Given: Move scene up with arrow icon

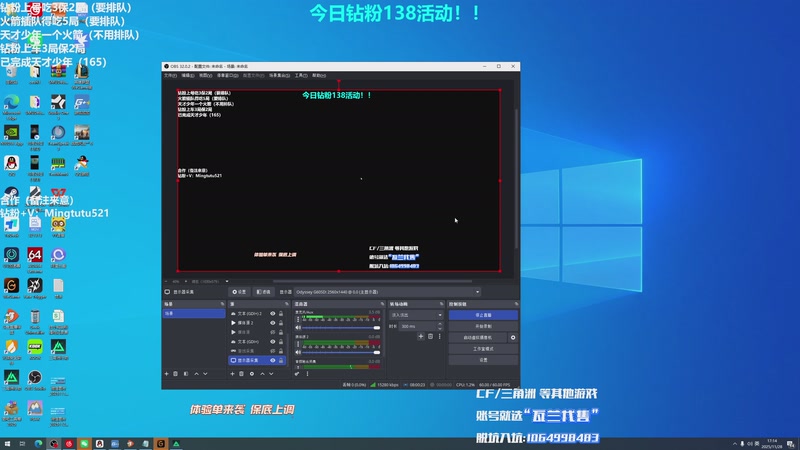Looking at the screenshot, I should click(x=196, y=374).
